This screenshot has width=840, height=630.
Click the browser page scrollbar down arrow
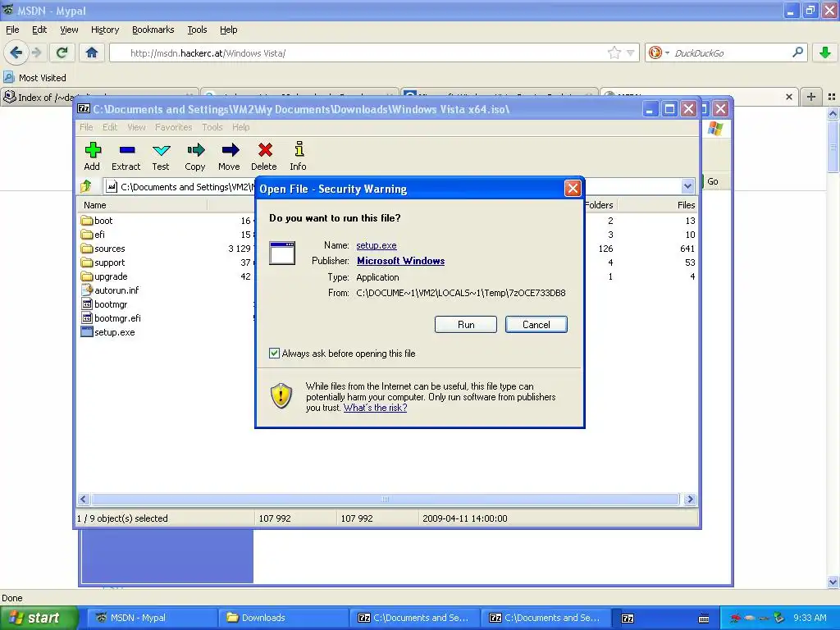pyautogui.click(x=833, y=582)
